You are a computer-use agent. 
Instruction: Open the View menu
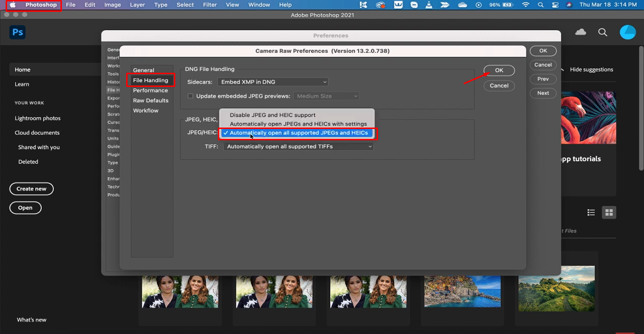click(232, 5)
